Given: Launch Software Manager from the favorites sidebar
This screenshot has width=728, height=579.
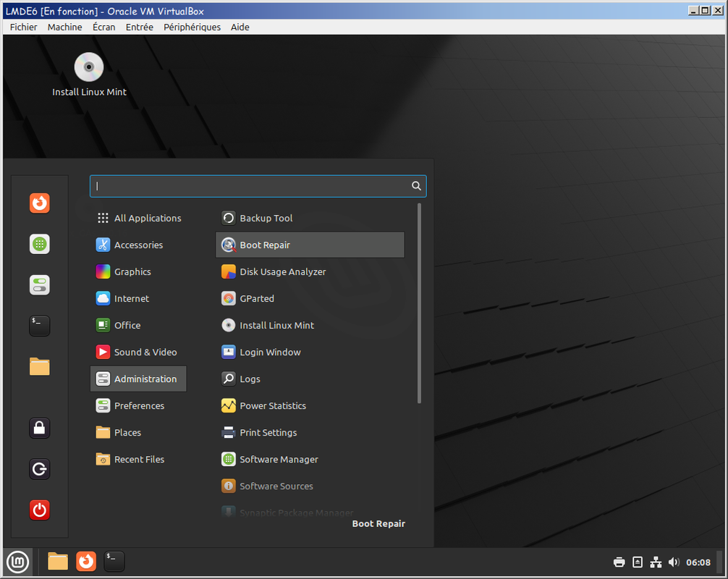Looking at the screenshot, I should click(x=40, y=244).
